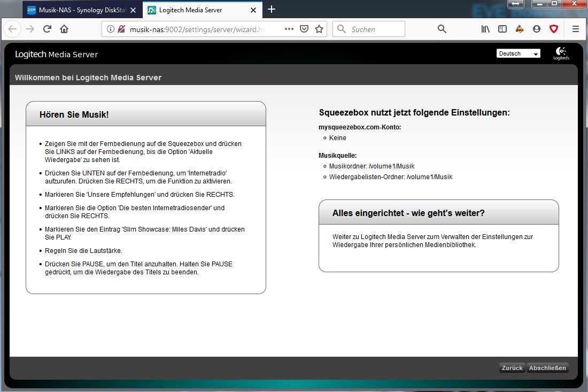Click the 'Hören Sie Musik!' heading
Viewport: 588px width, 392px height.
tap(74, 115)
